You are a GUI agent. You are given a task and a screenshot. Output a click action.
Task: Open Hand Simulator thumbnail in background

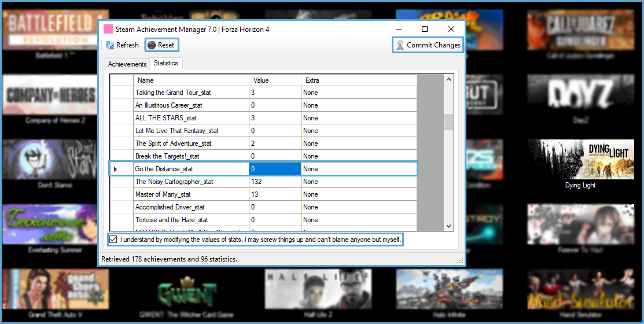click(580, 289)
